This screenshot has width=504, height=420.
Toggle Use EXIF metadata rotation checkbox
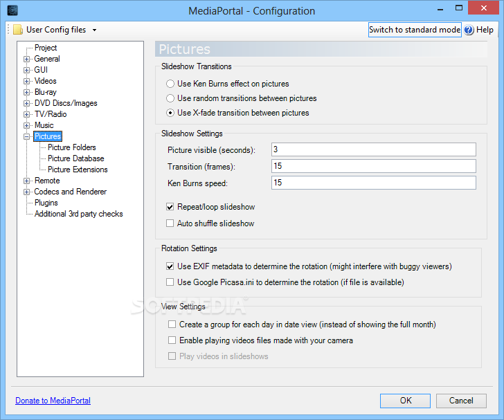[x=170, y=266]
